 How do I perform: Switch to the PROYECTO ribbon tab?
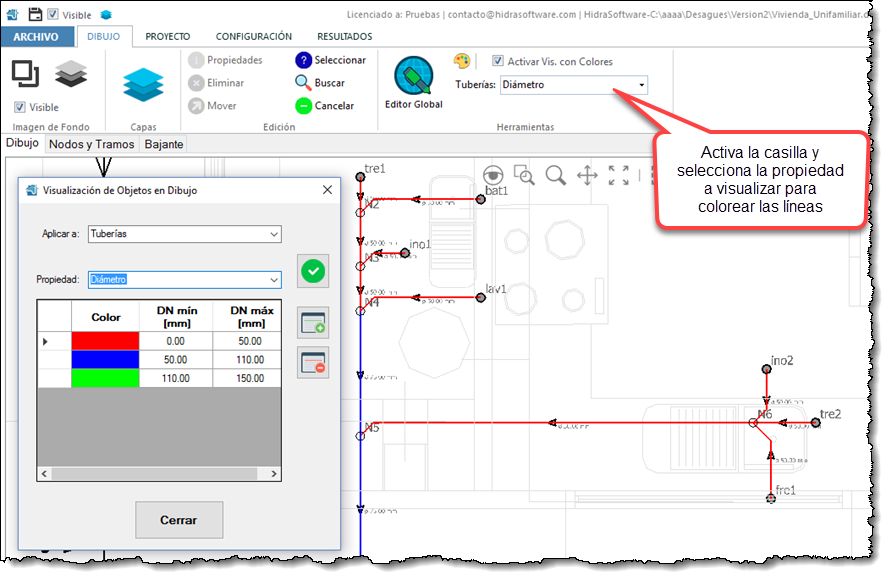tap(168, 36)
